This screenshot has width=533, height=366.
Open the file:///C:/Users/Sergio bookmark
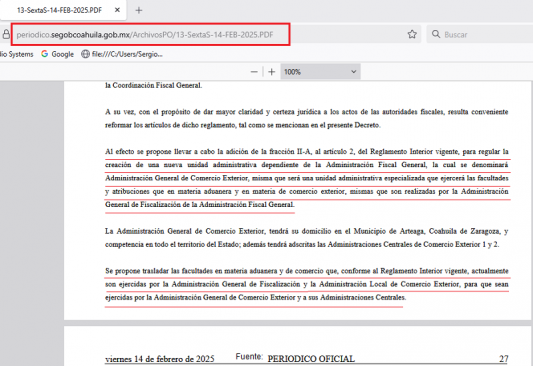122,54
